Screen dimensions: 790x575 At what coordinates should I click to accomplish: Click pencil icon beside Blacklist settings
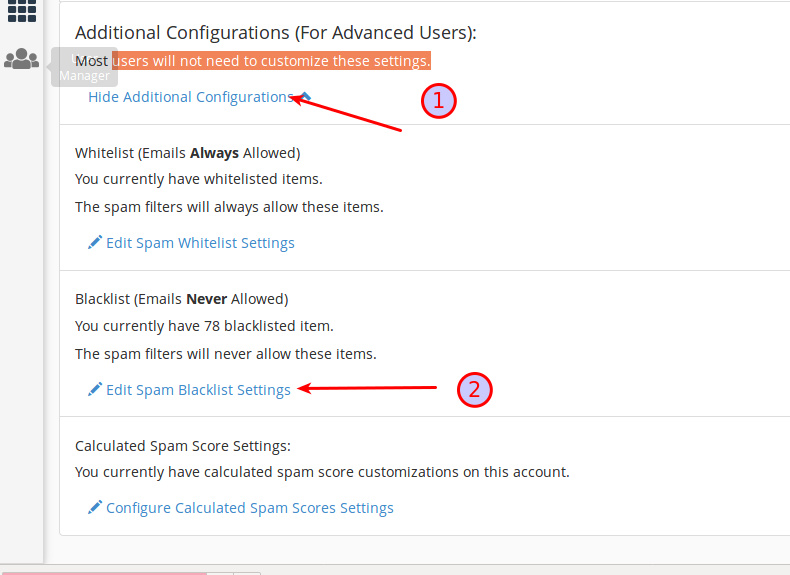coord(95,390)
